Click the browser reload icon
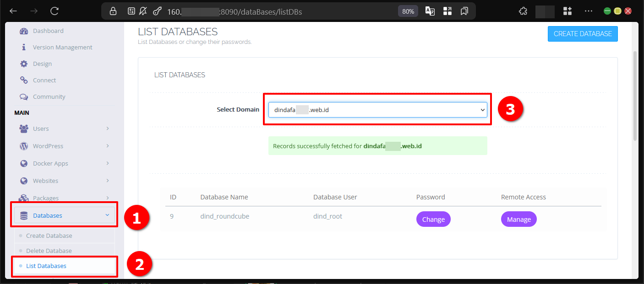Screen dimensions: 644x284 pos(55,11)
